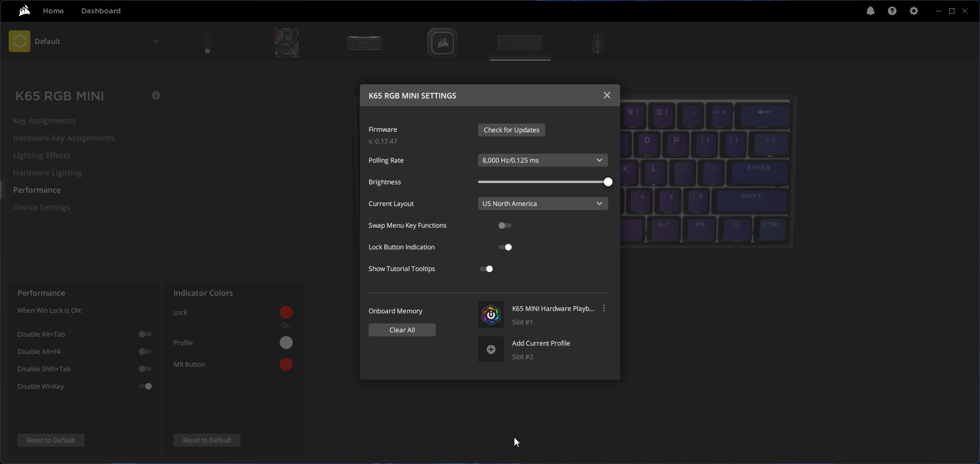This screenshot has width=980, height=464.
Task: Select the motherboard device icon
Action: pyautogui.click(x=286, y=42)
